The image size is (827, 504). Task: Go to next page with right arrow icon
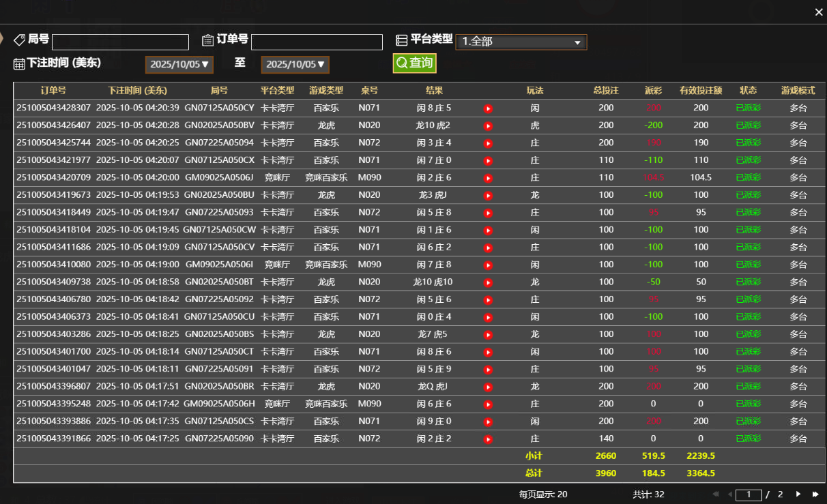(798, 494)
